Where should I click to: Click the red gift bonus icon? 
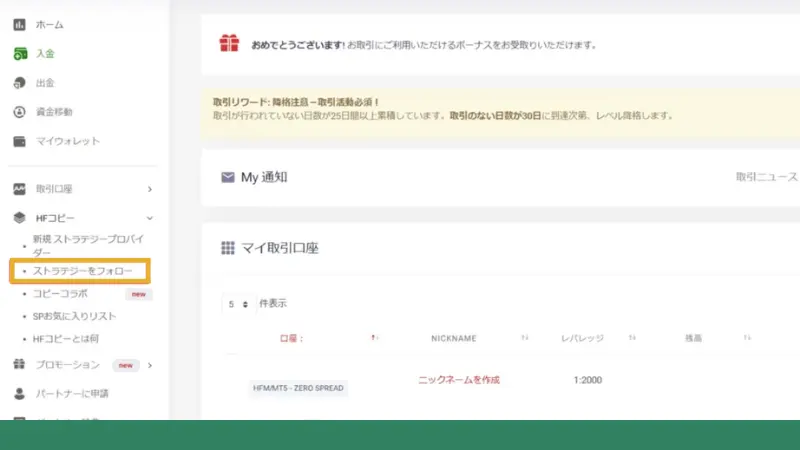click(229, 43)
